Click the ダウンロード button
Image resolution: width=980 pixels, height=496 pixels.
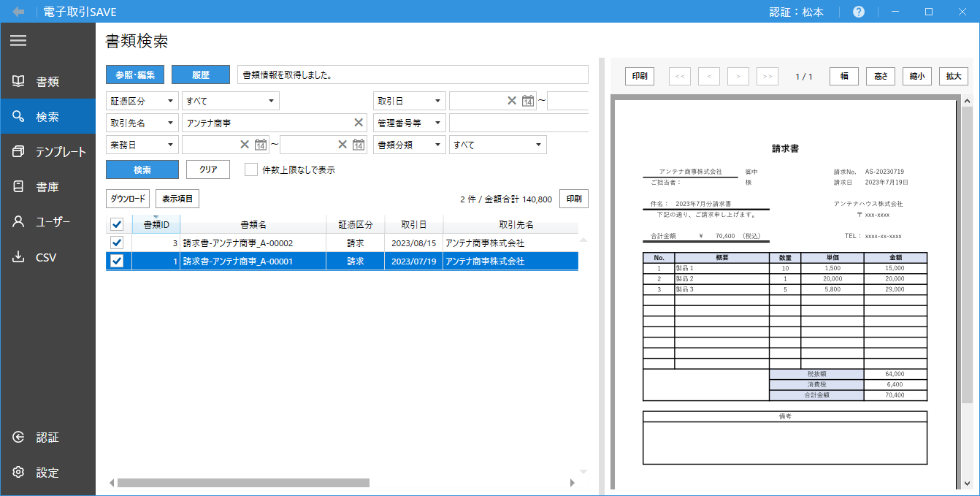(x=129, y=199)
